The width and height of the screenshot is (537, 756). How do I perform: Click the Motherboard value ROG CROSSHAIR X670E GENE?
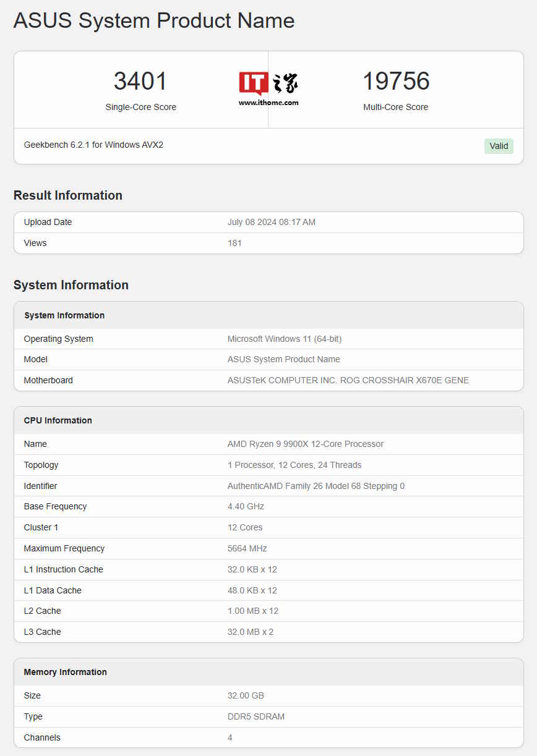pyautogui.click(x=348, y=380)
